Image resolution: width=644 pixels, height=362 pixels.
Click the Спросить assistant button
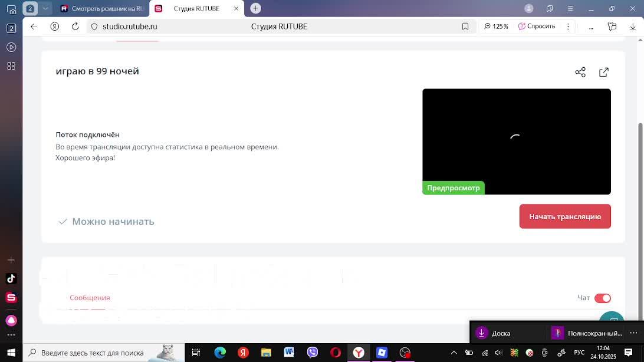click(537, 27)
